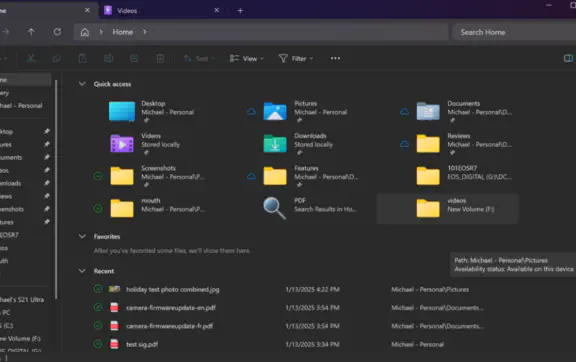Select camera-firmwareupdate-en.pdf file

[x=170, y=308]
